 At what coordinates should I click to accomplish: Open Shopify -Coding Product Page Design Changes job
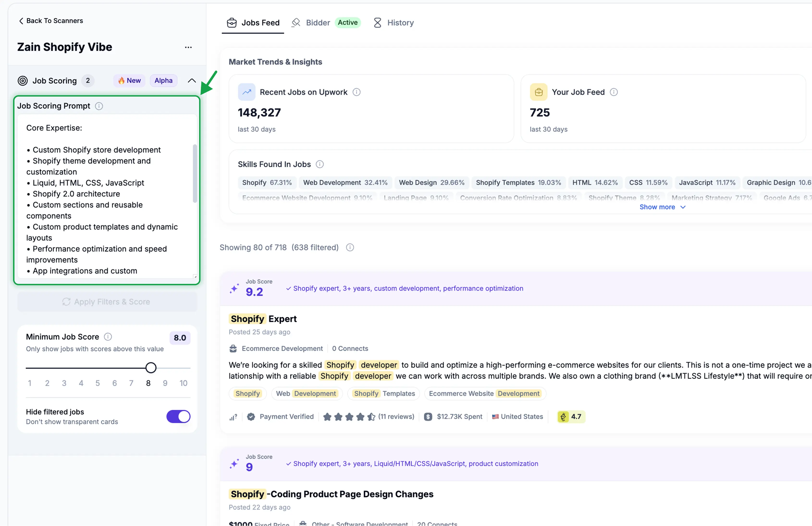(331, 494)
